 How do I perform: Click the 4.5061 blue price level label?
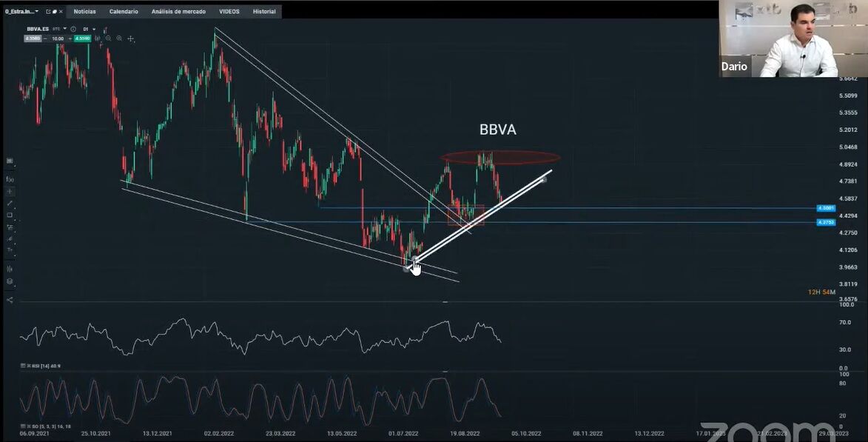(826, 208)
